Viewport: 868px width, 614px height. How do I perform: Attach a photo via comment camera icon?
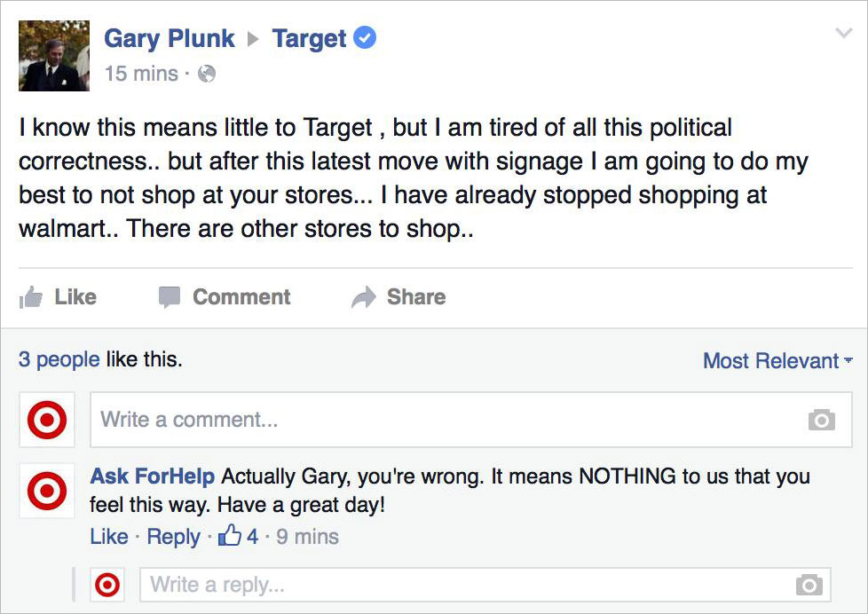click(x=822, y=420)
